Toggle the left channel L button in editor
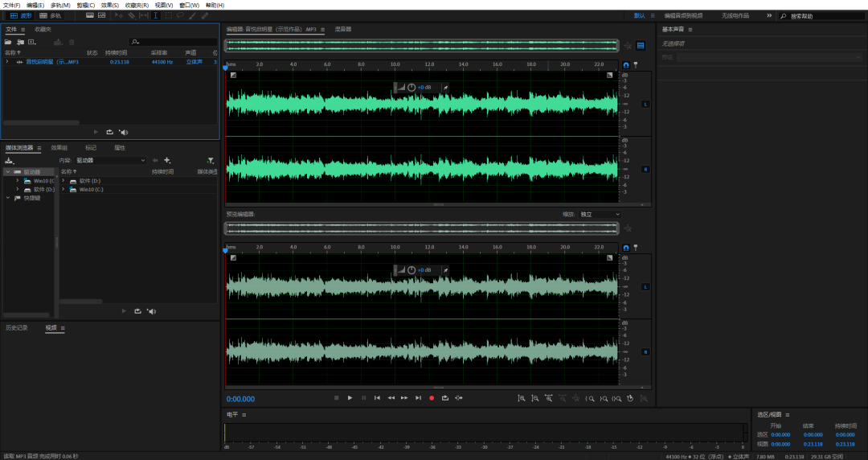The height and width of the screenshot is (460, 868). 645,105
